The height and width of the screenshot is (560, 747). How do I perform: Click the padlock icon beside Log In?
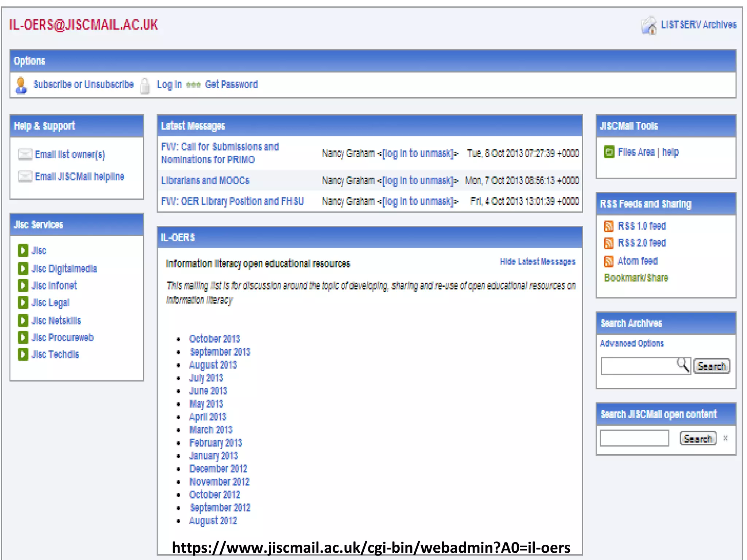[145, 86]
